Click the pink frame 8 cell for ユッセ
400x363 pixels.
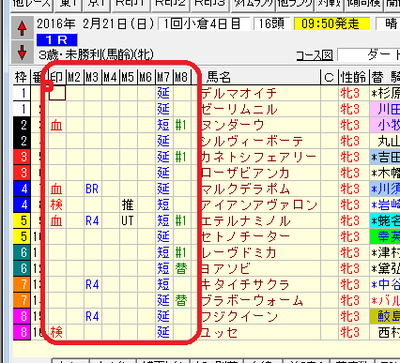22,332
